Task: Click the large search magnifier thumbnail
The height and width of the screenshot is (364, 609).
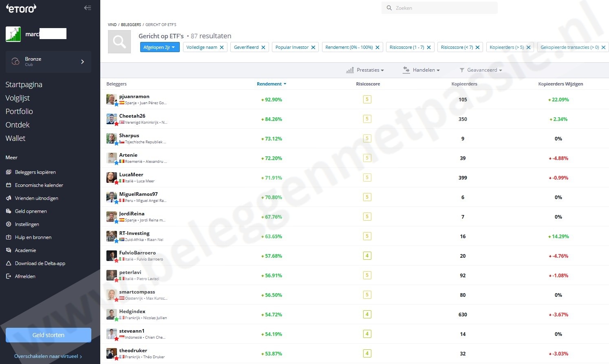Action: point(119,42)
